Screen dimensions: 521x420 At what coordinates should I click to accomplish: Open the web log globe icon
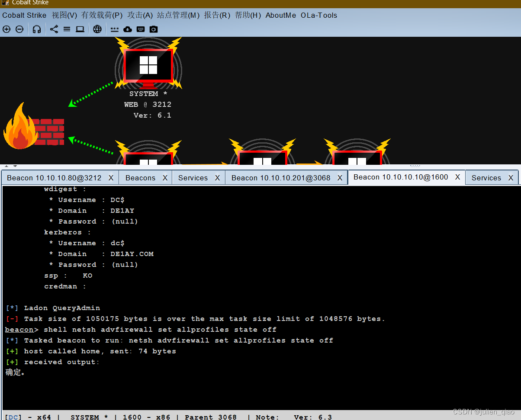[x=97, y=29]
